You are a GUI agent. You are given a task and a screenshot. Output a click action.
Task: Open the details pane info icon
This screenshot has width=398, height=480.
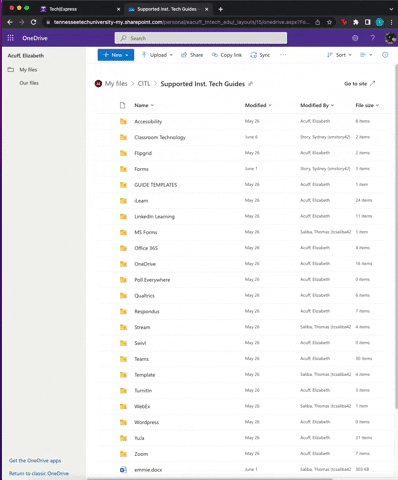[x=385, y=55]
